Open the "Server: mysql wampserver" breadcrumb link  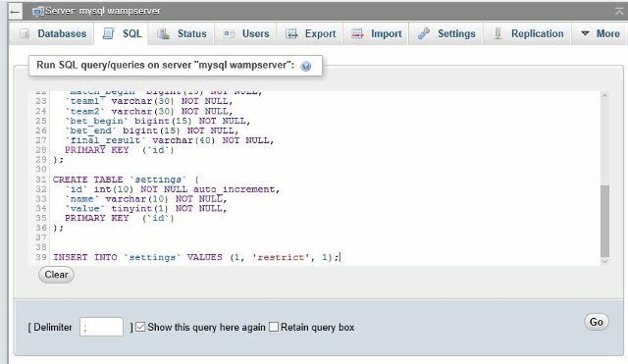[x=102, y=11]
